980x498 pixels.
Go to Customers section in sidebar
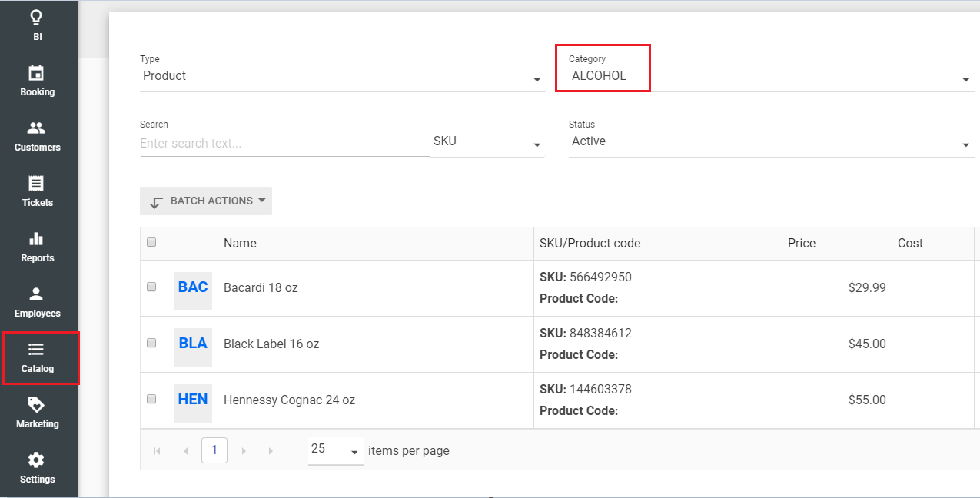click(x=36, y=129)
